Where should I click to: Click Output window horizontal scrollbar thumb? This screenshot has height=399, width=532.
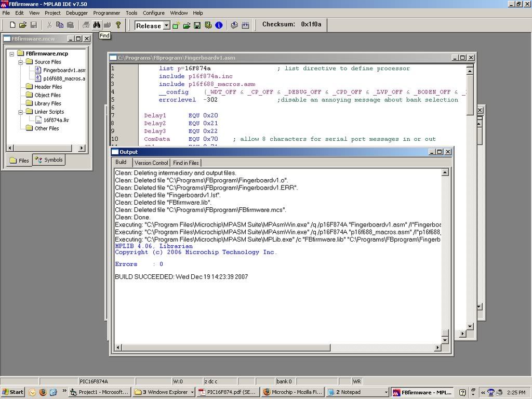coord(226,348)
